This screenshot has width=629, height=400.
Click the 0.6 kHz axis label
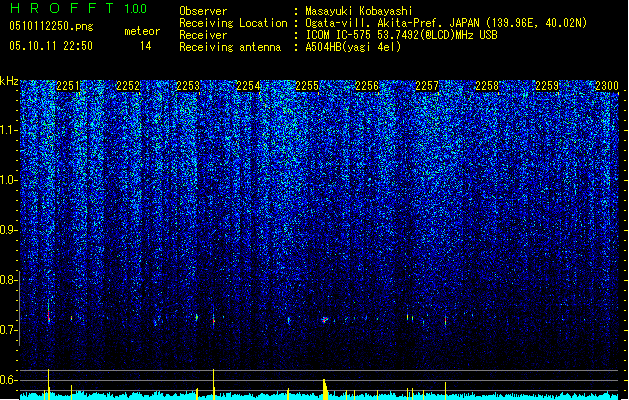[9, 380]
